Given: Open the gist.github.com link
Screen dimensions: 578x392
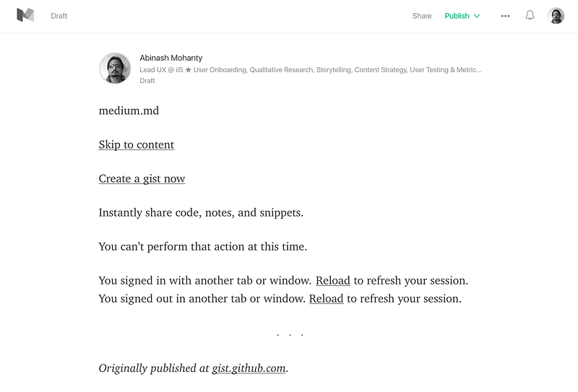Looking at the screenshot, I should click(x=249, y=368).
